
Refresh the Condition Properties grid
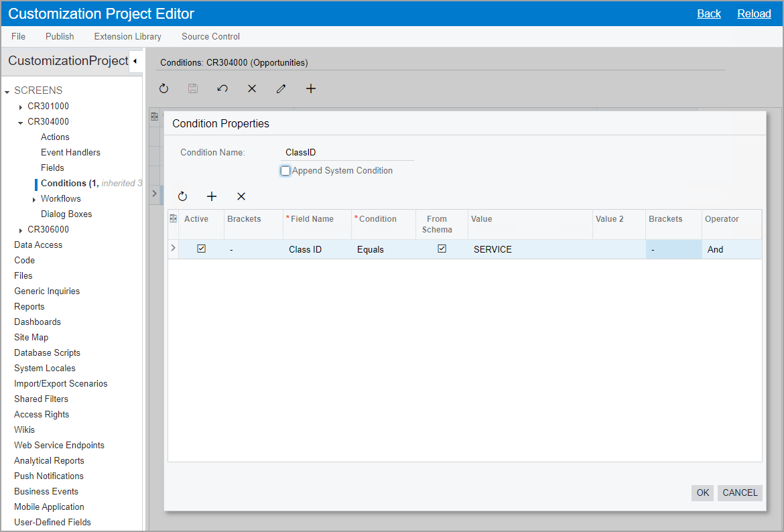182,196
